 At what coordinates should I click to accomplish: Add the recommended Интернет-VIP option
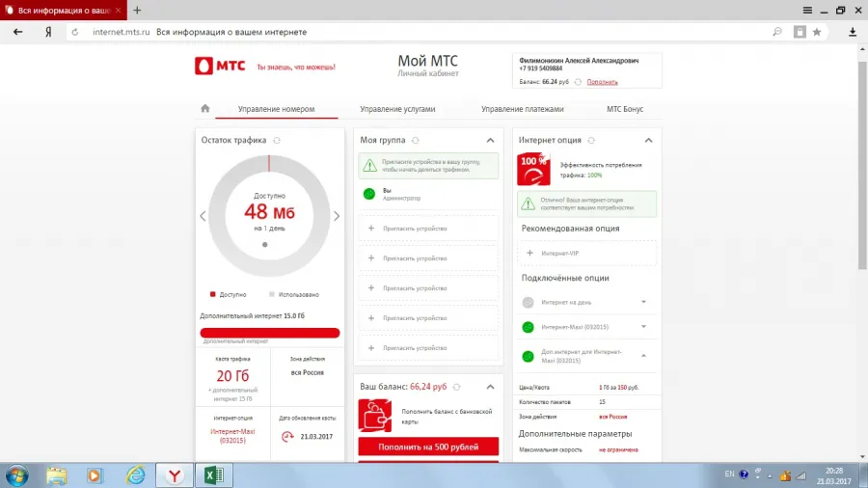click(587, 253)
